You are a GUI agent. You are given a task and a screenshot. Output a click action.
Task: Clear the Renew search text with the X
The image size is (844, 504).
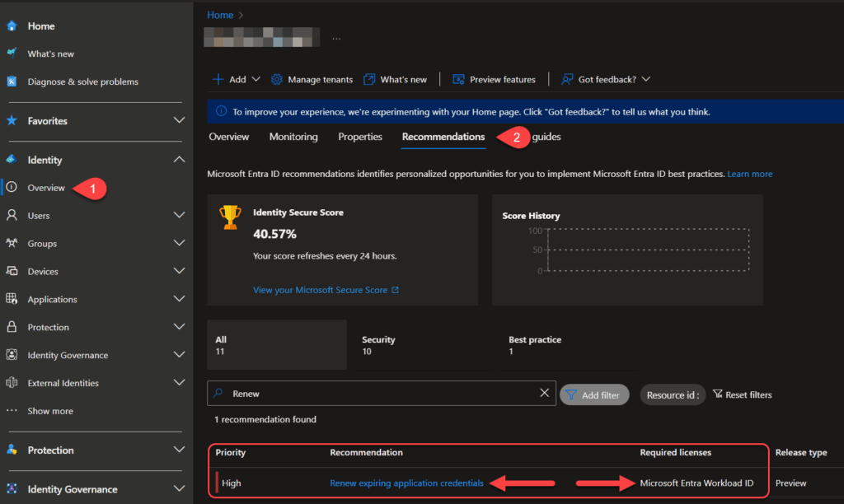tap(544, 393)
